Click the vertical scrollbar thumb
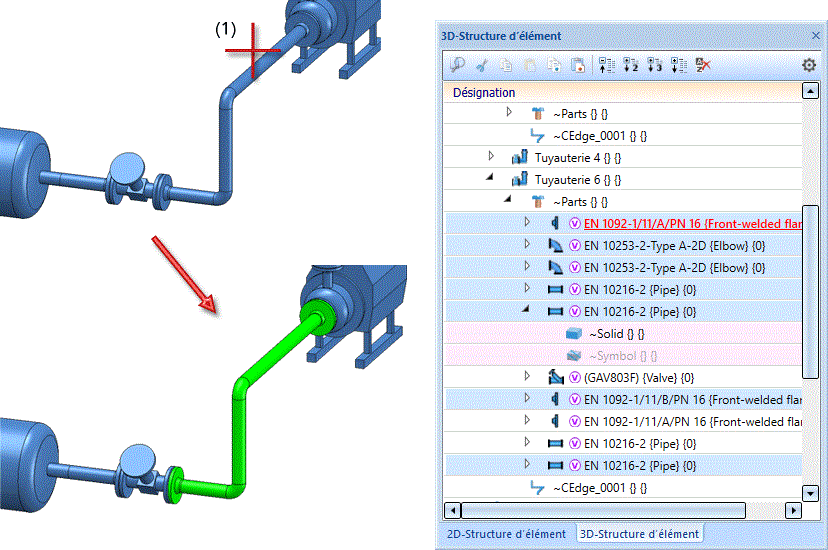The width and height of the screenshot is (828, 550). tap(810, 292)
